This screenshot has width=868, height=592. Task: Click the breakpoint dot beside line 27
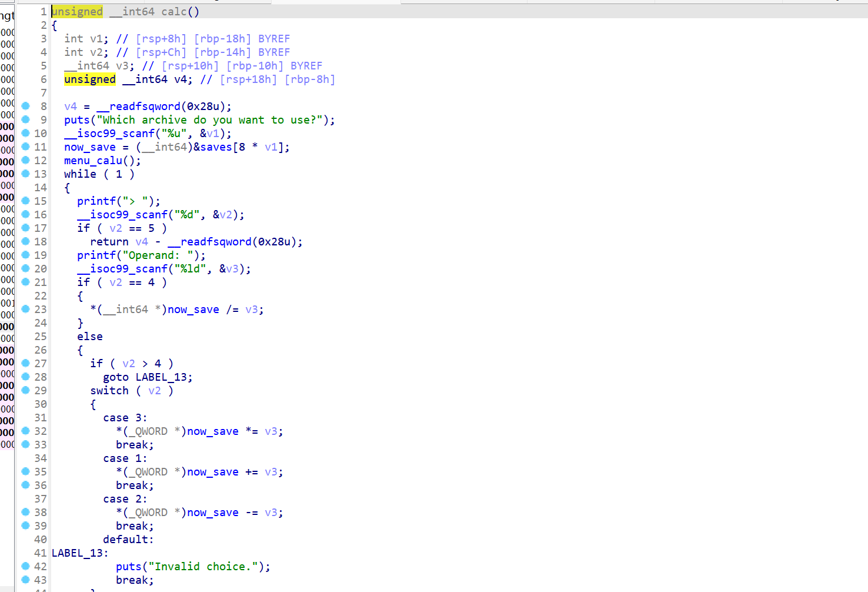pyautogui.click(x=25, y=363)
